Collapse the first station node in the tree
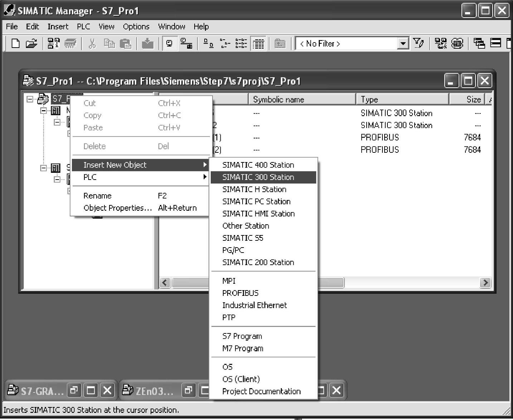Viewport: 513px width, 420px height. click(44, 111)
